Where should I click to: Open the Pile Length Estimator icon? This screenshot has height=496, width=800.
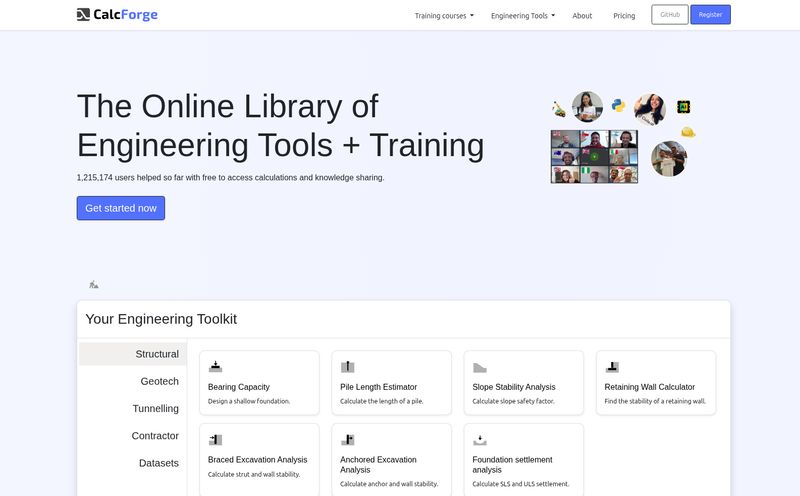coord(347,366)
